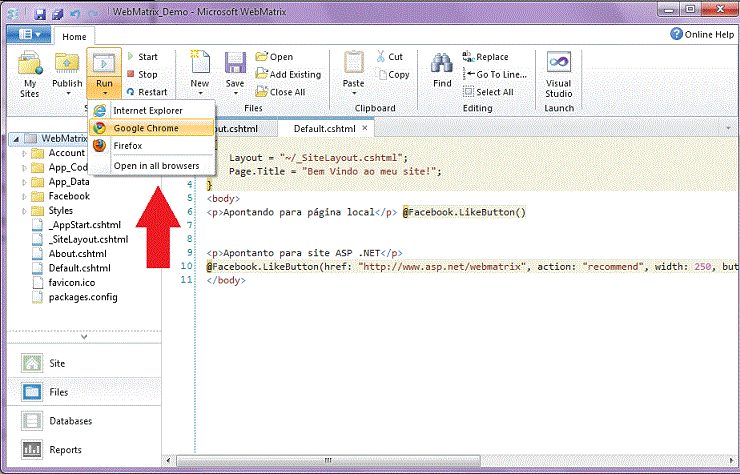This screenshot has height=474, width=740.
Task: Open the tab list dropdown arrow
Action: tap(729, 128)
